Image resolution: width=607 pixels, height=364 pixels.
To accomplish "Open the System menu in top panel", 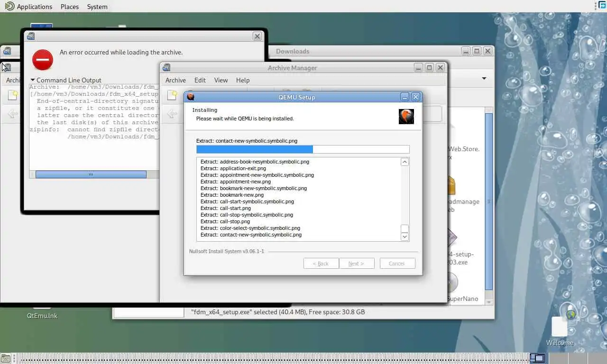I will pos(97,7).
